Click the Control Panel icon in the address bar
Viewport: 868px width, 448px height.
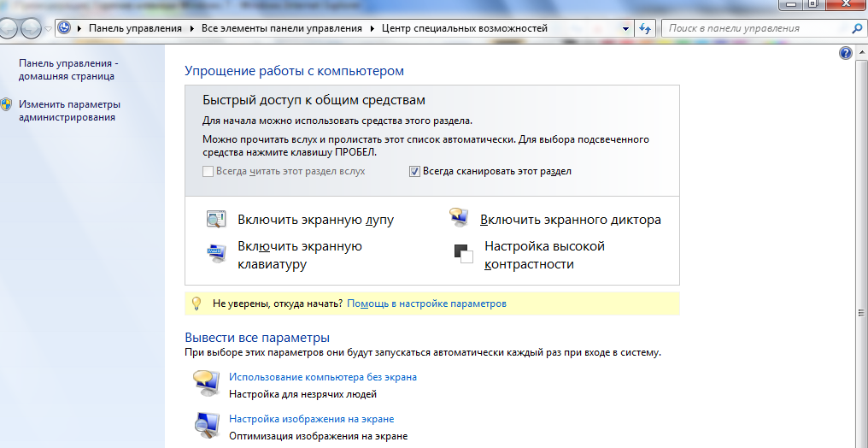pyautogui.click(x=64, y=28)
